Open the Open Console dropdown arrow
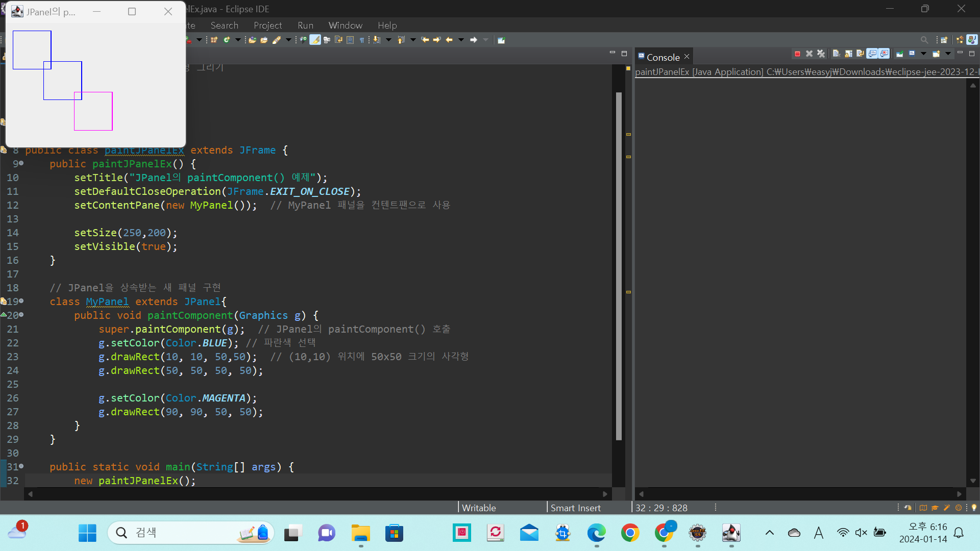This screenshot has height=551, width=980. (948, 54)
